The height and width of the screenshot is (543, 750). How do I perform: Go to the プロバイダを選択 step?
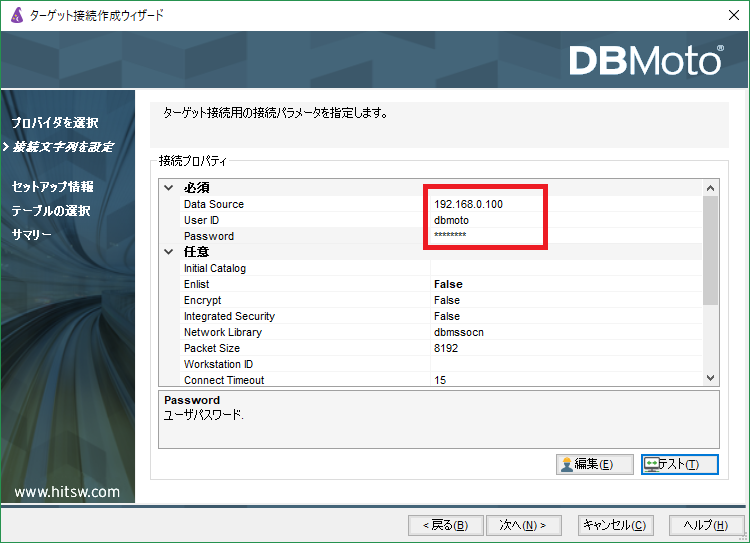[55, 122]
